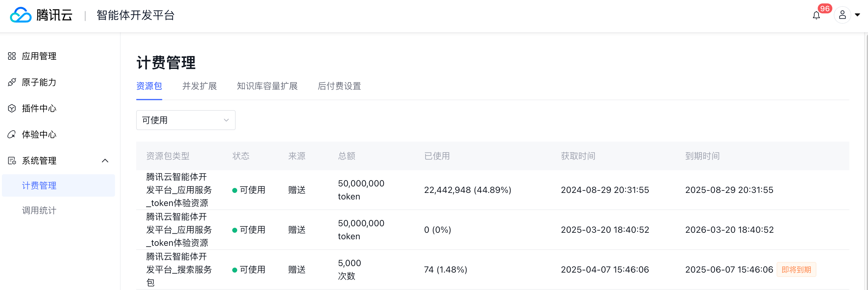
Task: Select 计费管理 submenu item
Action: (x=58, y=185)
